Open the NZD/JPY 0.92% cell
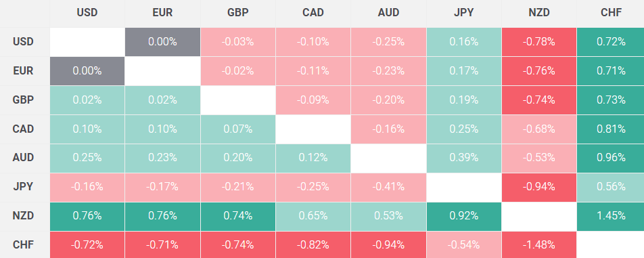 point(463,217)
